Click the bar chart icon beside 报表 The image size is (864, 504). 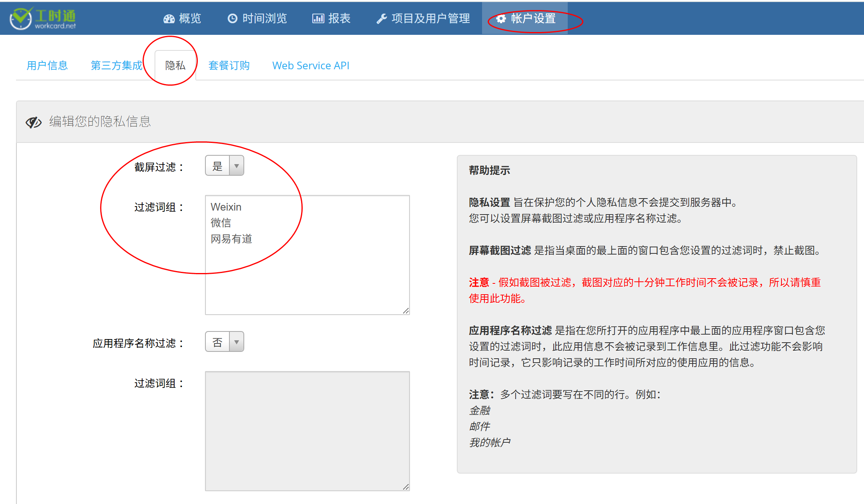(318, 18)
